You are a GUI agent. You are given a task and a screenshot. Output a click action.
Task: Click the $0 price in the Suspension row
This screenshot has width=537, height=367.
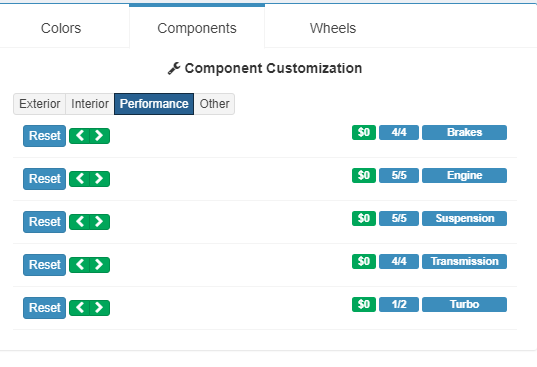364,218
